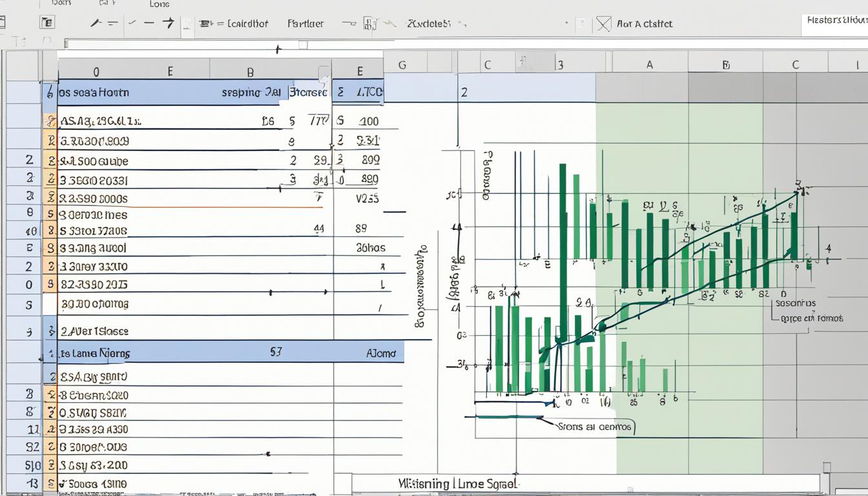
Task: Select the blue 'Is Lame Nierng' header row
Action: pos(226,353)
